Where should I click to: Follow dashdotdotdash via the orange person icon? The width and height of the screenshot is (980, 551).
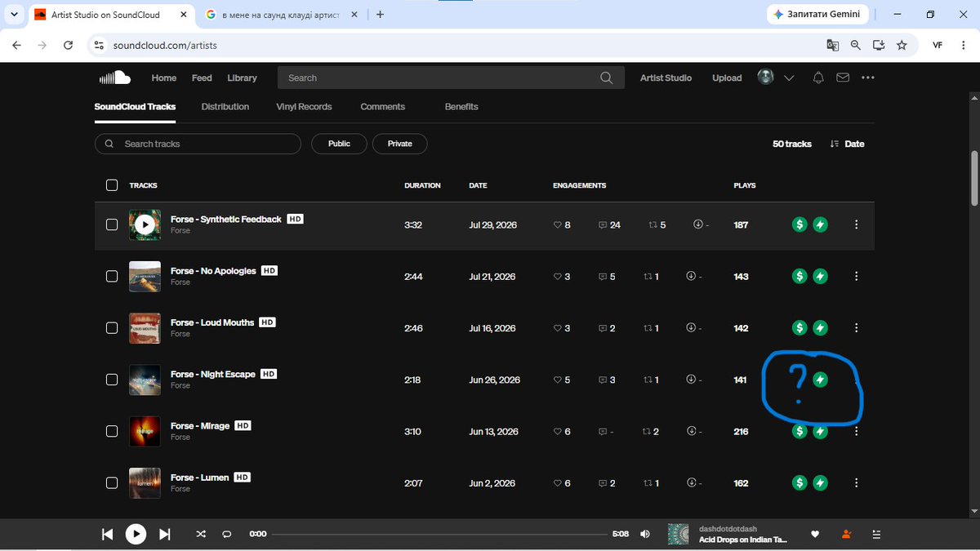(x=846, y=534)
